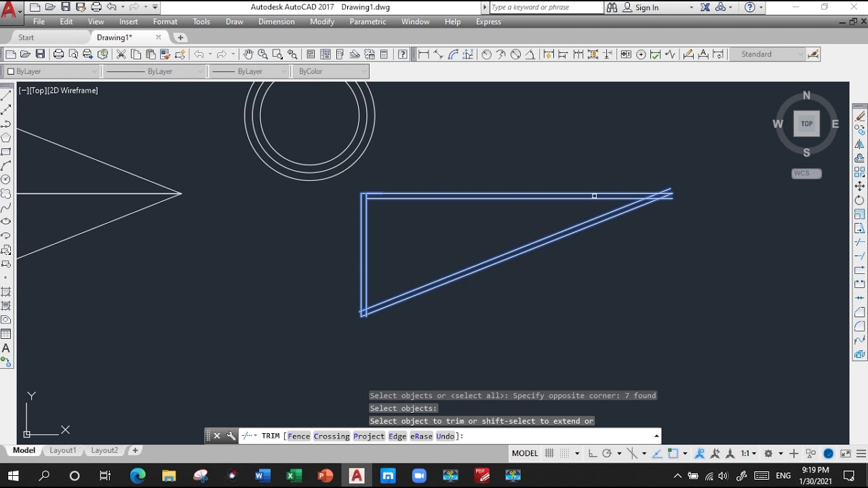Open the Modify menu
The height and width of the screenshot is (488, 868).
pos(322,22)
